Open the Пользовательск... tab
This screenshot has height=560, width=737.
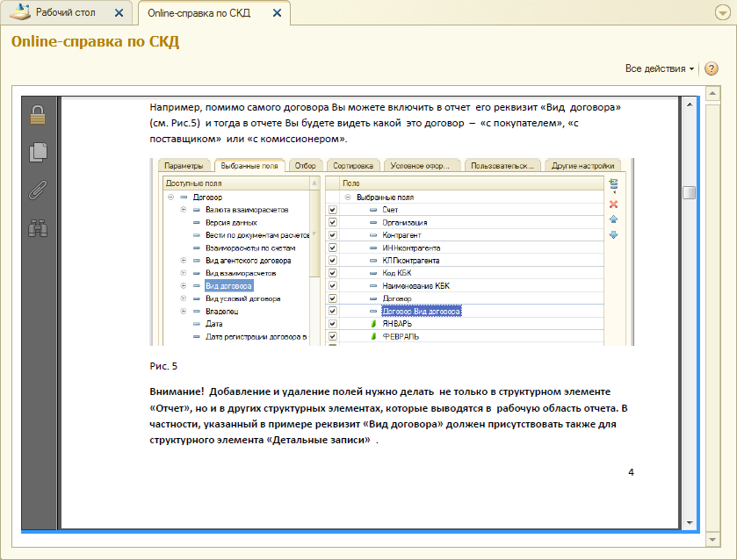pos(502,166)
